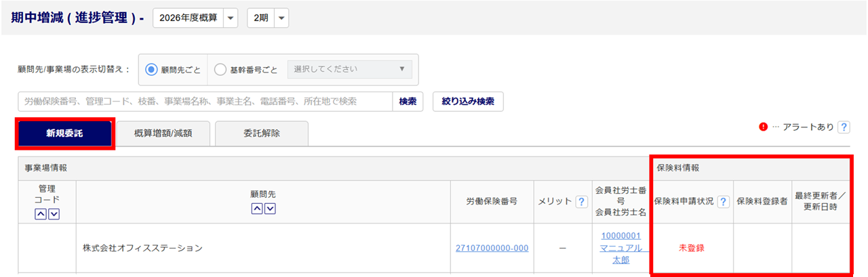Screen dimensions: 868x277
Task: Select the 新規委託 tab
Action: 64,133
